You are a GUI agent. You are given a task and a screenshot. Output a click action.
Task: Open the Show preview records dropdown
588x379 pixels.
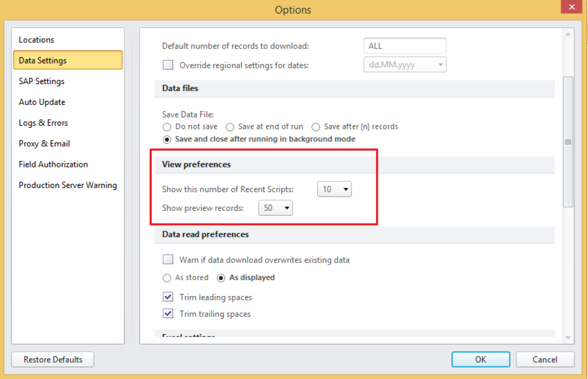[x=275, y=208]
